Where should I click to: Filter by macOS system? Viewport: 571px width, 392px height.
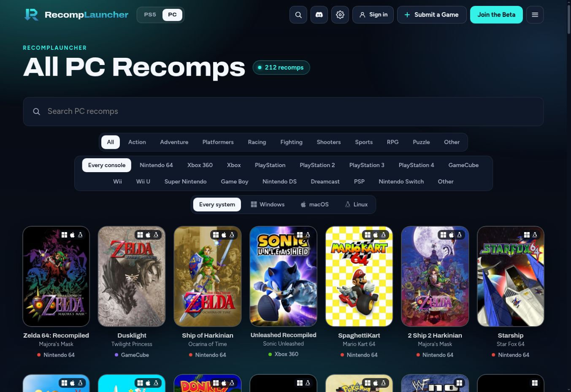(314, 205)
